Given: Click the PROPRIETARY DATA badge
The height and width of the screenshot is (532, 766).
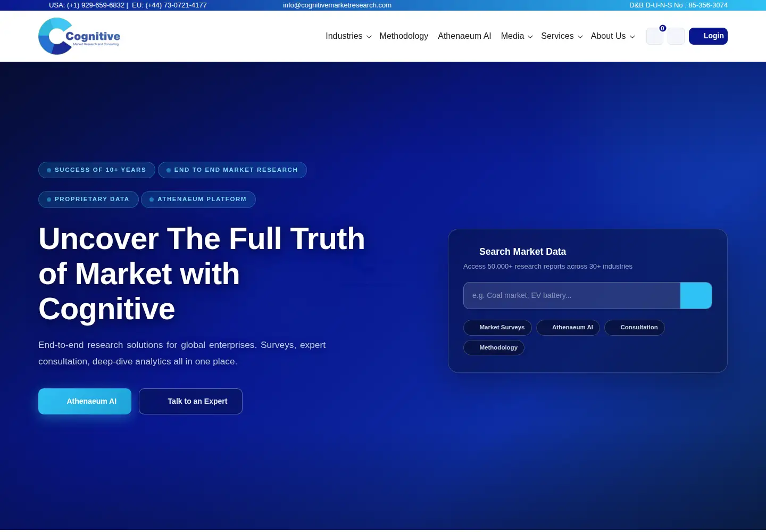Looking at the screenshot, I should (88, 199).
